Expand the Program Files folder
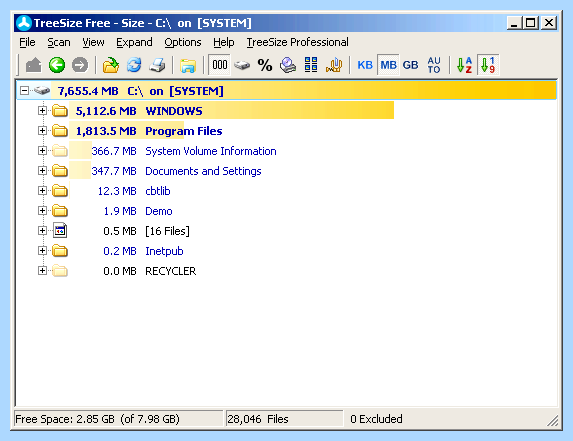This screenshot has height=441, width=573. [42, 130]
